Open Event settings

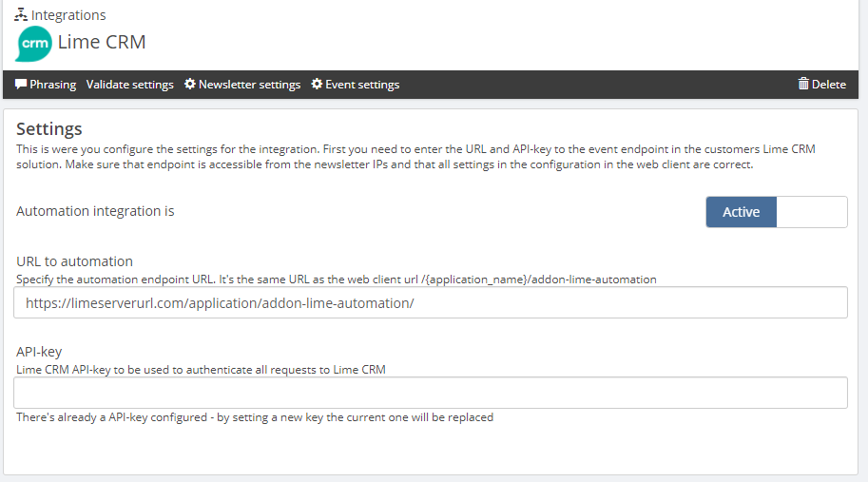pyautogui.click(x=356, y=84)
